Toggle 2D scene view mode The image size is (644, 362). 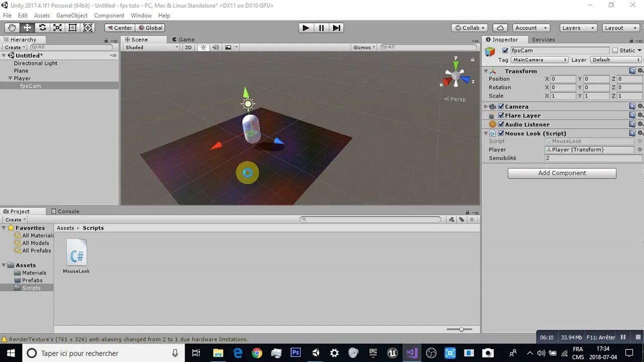tap(188, 47)
